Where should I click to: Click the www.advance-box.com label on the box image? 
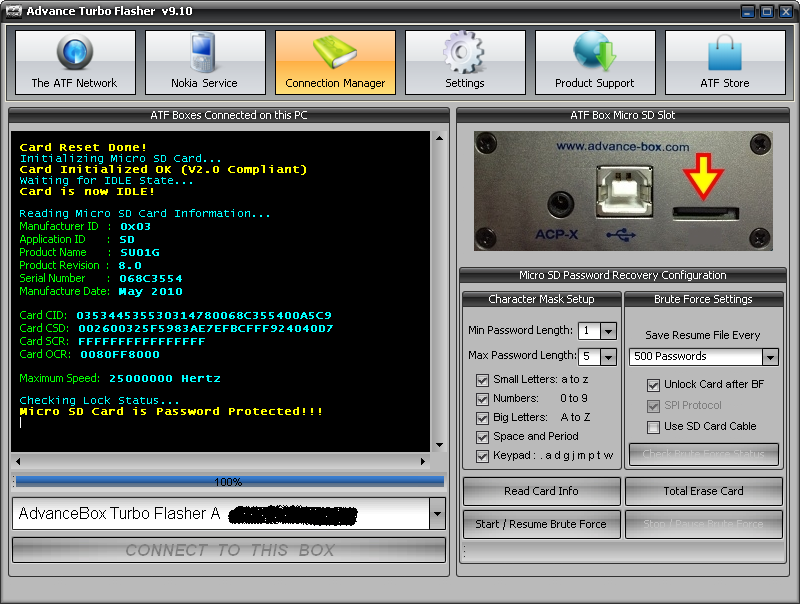[x=622, y=146]
